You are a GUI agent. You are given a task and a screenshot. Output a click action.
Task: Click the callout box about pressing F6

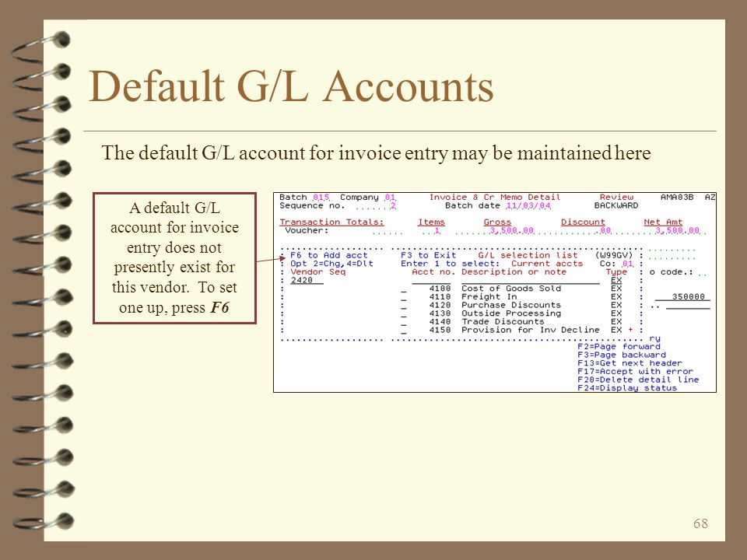click(174, 258)
